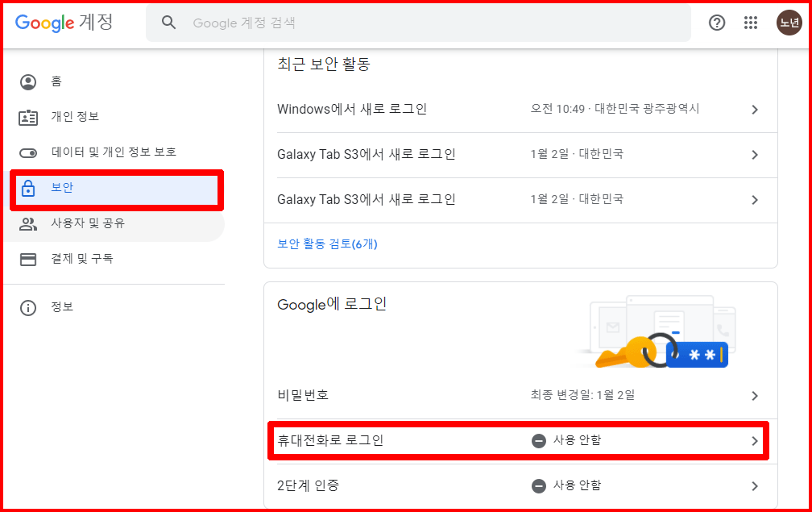Click 비밀번호 row label
The width and height of the screenshot is (812, 512).
tap(303, 395)
